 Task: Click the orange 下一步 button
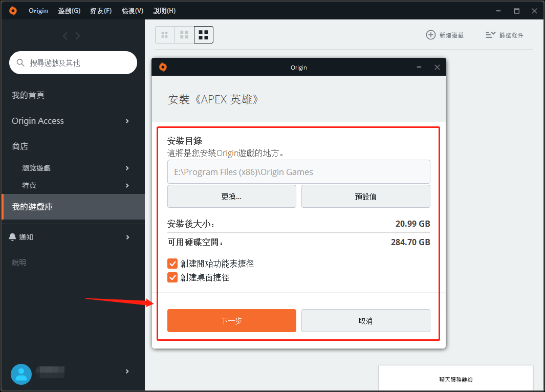pos(232,321)
